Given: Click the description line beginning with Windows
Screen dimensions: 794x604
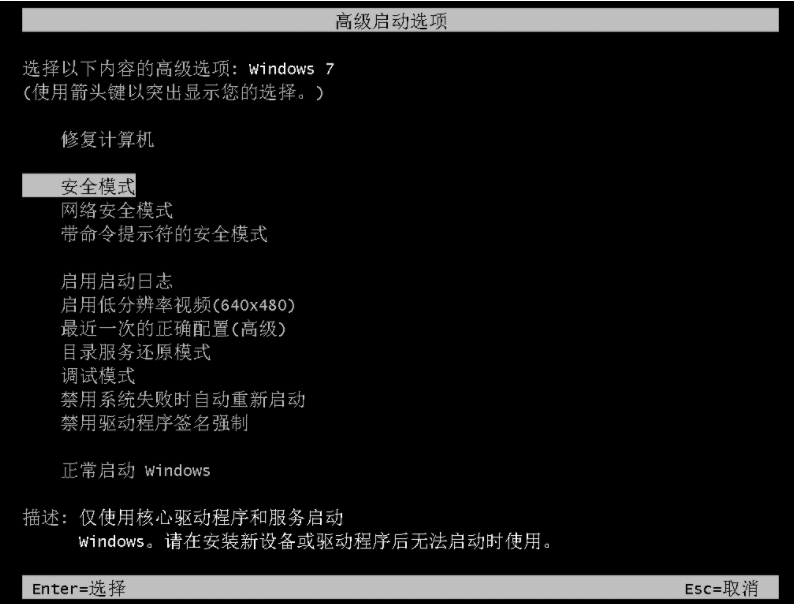Looking at the screenshot, I should click(315, 541).
